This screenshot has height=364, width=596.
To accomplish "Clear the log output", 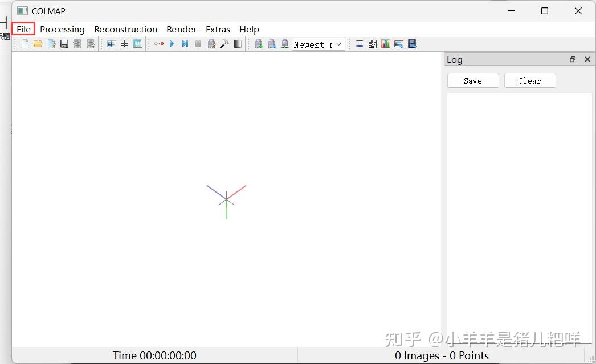I will 530,80.
